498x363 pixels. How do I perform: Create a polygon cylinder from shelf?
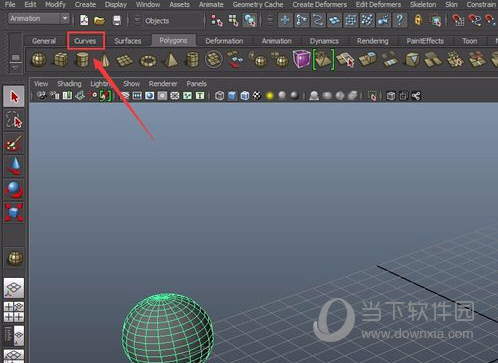[82, 60]
